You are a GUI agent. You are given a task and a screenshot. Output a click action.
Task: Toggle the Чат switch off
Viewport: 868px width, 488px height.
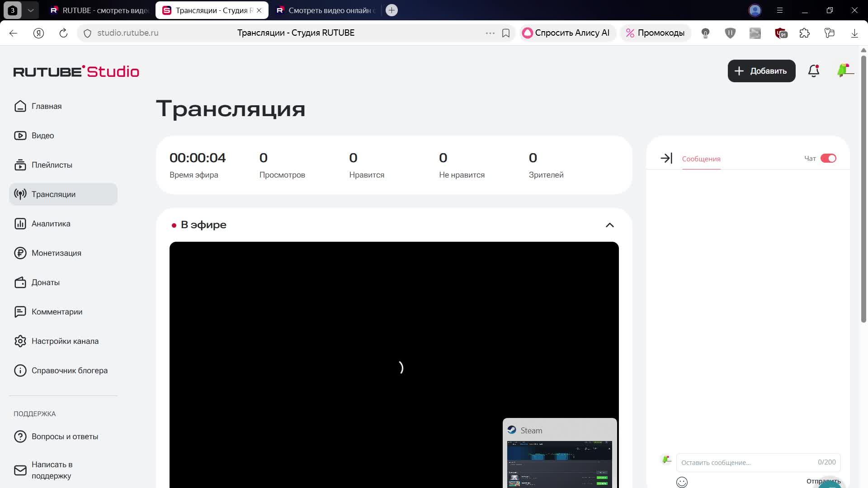tap(828, 158)
